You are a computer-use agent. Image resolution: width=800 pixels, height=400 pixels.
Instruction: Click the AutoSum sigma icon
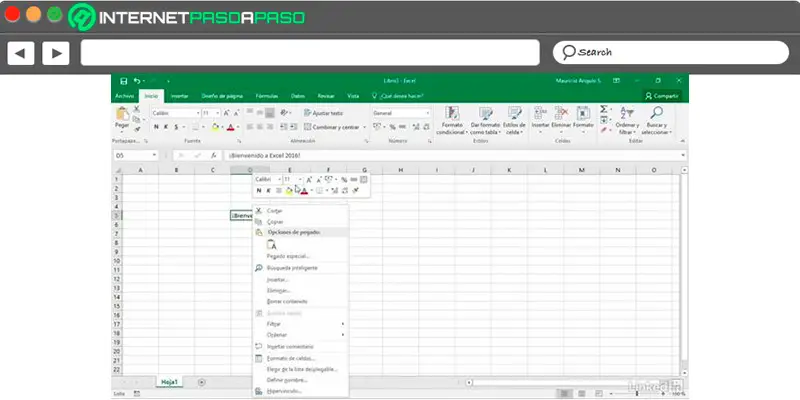604,109
